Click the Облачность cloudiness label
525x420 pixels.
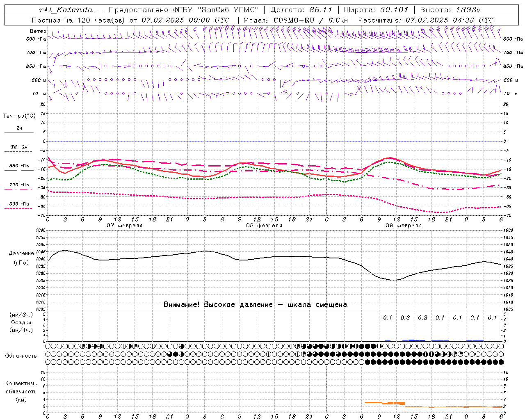(x=21, y=356)
